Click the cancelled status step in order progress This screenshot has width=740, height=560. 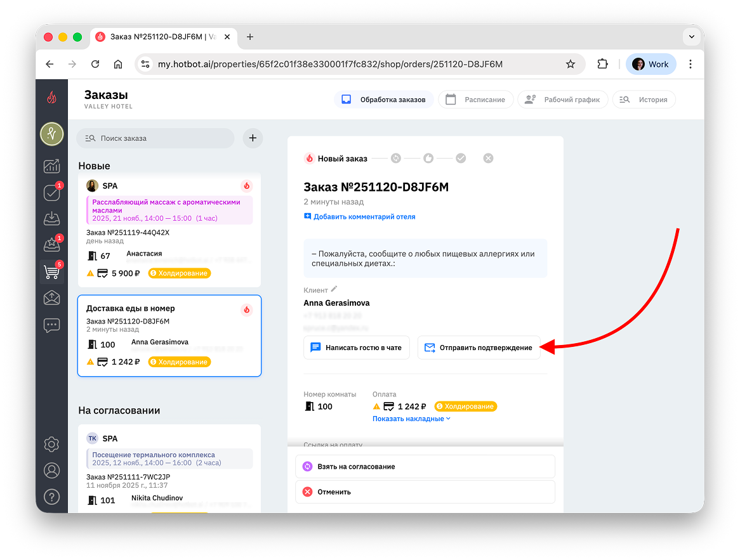click(488, 159)
